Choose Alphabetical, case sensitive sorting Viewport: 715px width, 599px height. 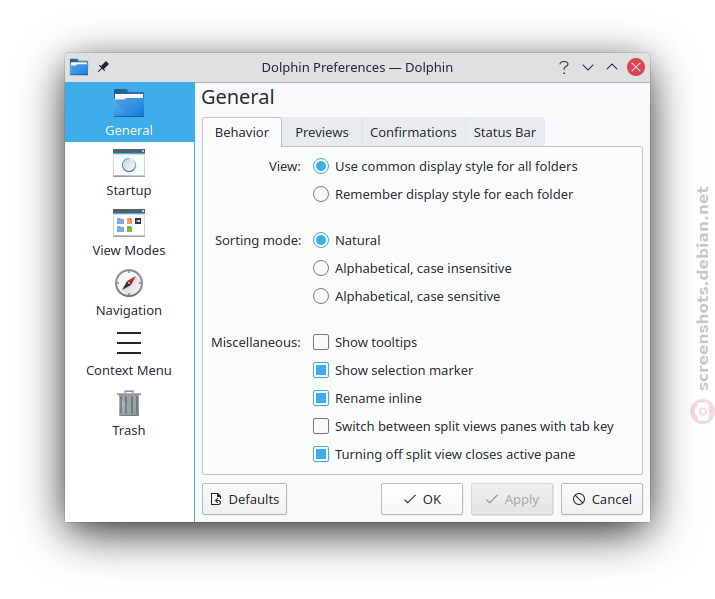tap(407, 296)
